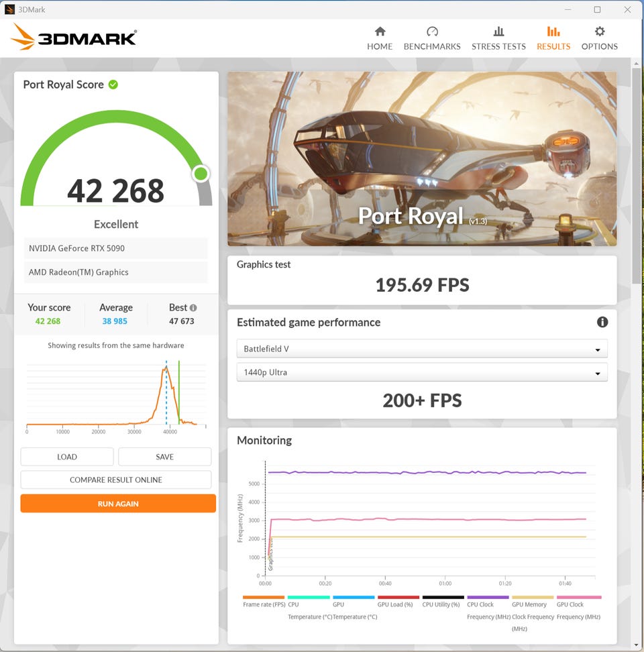Click the scrollbar down arrow
This screenshot has width=644, height=652.
[x=636, y=645]
